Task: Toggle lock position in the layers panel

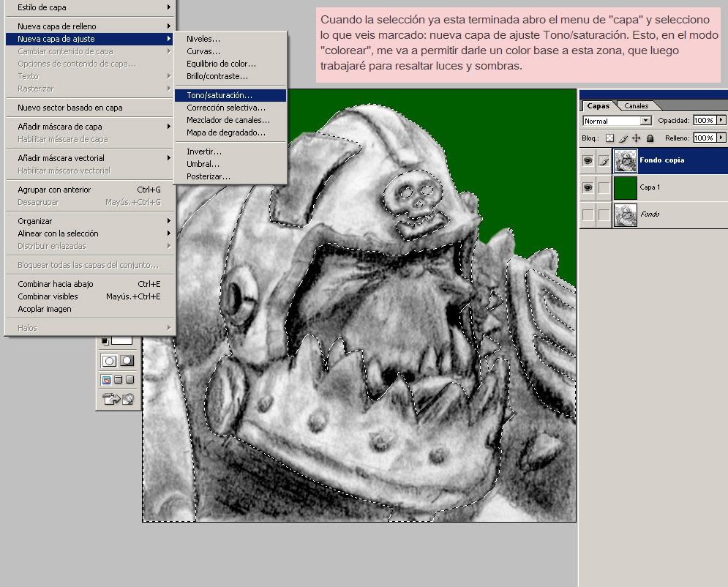Action: 636,138
